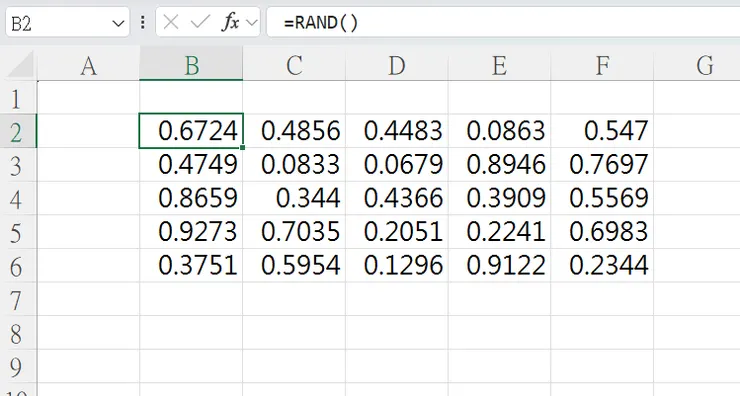Select cell with value 0.7697
Viewport: 740px width, 396px height.
602,165
